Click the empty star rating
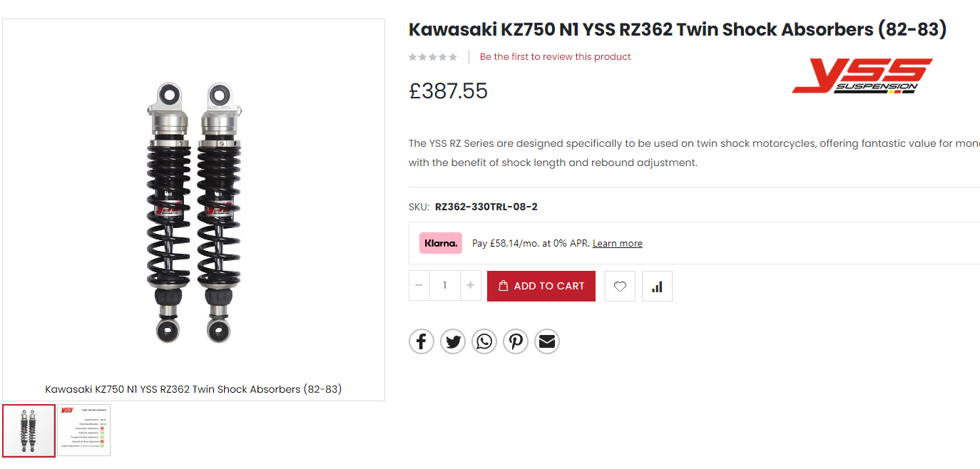This screenshot has height=469, width=980. point(433,57)
